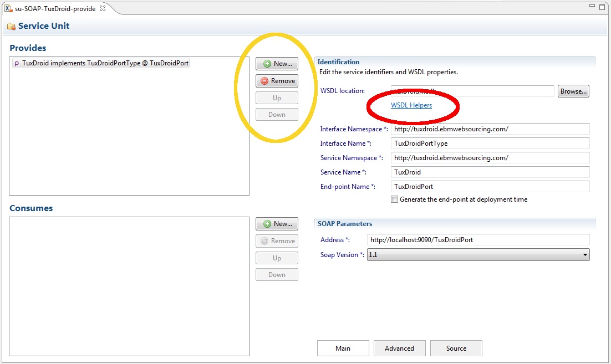Click the Service Unit folder icon
Viewport: 611px width, 364px height.
coord(11,27)
